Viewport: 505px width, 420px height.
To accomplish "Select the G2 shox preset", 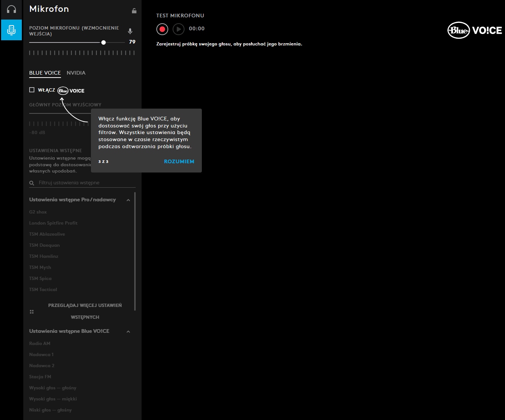I will [38, 212].
